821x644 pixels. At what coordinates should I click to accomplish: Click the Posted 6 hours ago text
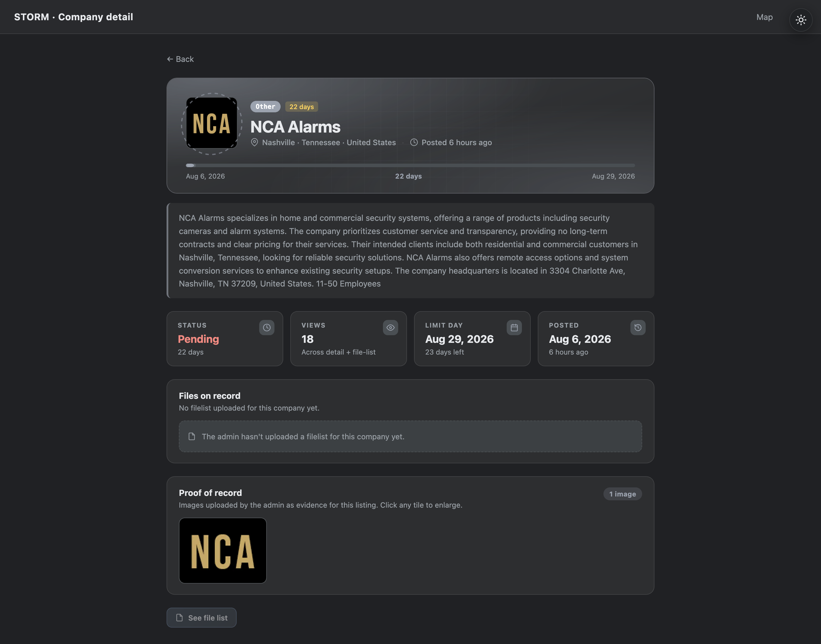point(457,143)
